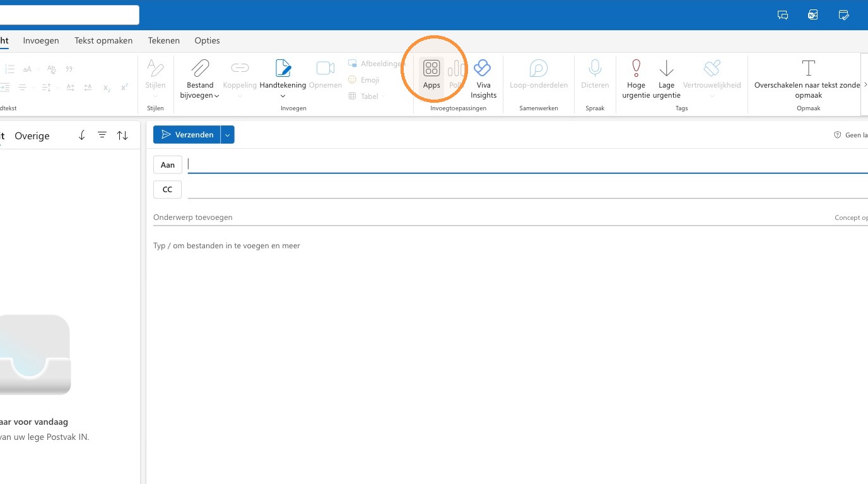This screenshot has width=868, height=484.
Task: Click the Viva Insights icon
Action: pos(483,67)
